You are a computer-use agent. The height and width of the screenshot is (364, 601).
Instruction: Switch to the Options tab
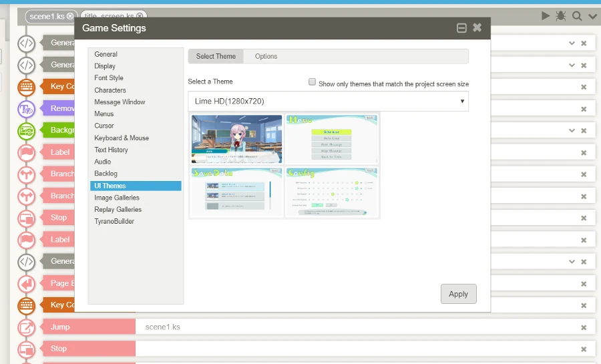point(266,57)
